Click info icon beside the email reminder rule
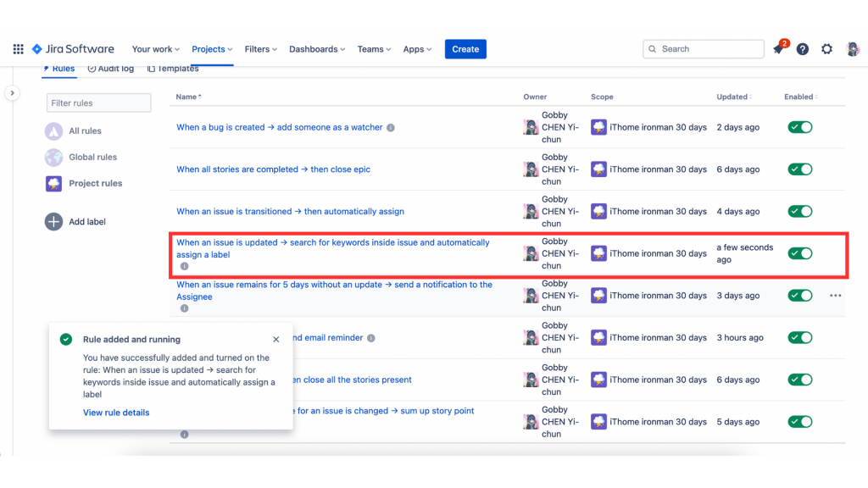This screenshot has height=488, width=868. [371, 338]
